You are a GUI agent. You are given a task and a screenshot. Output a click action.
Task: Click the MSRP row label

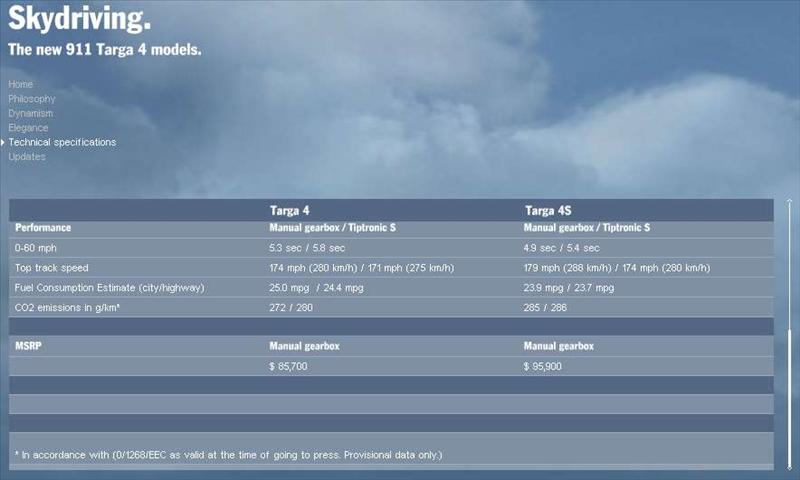28,346
